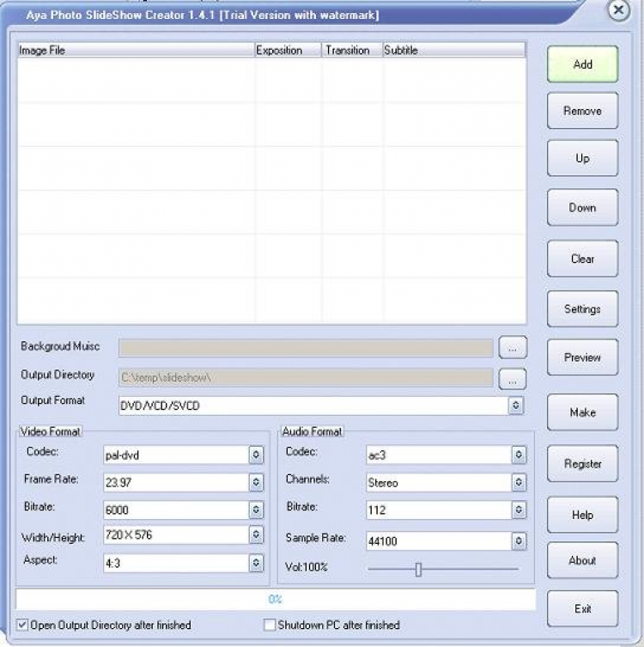The image size is (644, 647).
Task: Expand the Channels Stereo dropdown
Action: click(x=519, y=482)
